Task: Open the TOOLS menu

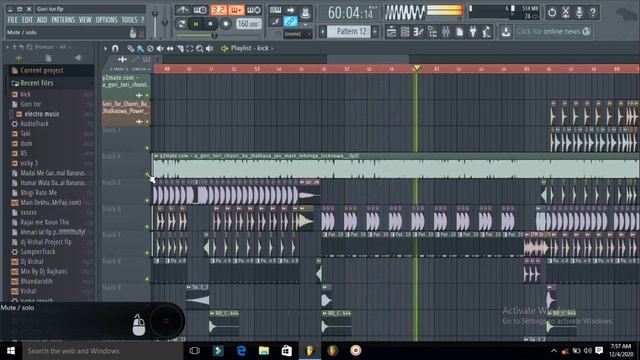Action: (x=129, y=20)
